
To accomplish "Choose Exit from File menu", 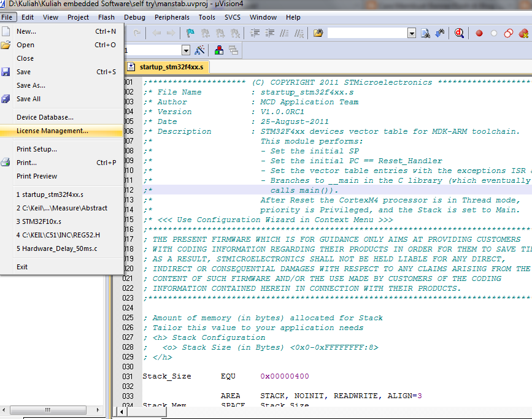I will (x=62, y=267).
